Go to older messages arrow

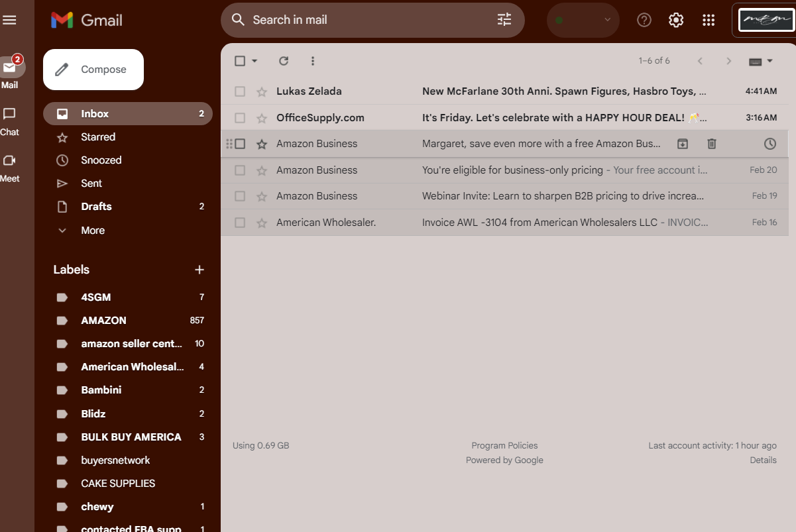pyautogui.click(x=729, y=61)
